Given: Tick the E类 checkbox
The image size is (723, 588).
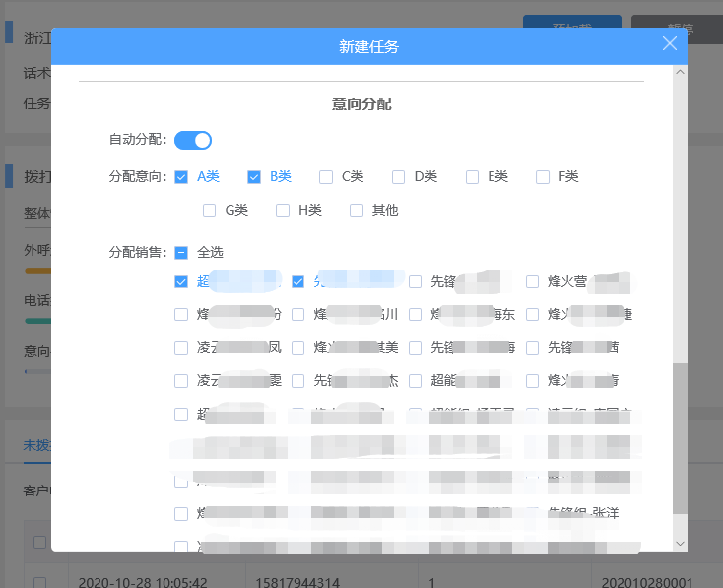Looking at the screenshot, I should click(472, 177).
